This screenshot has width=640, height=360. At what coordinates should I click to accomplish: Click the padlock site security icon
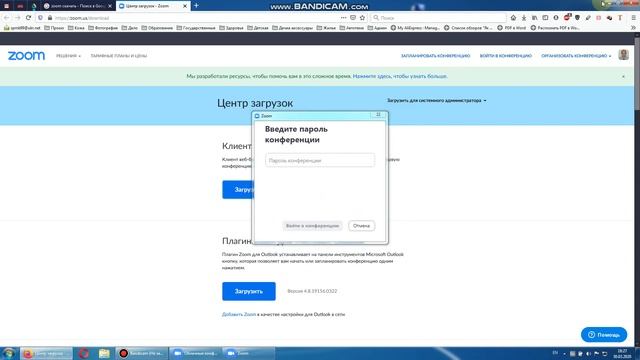(x=50, y=18)
